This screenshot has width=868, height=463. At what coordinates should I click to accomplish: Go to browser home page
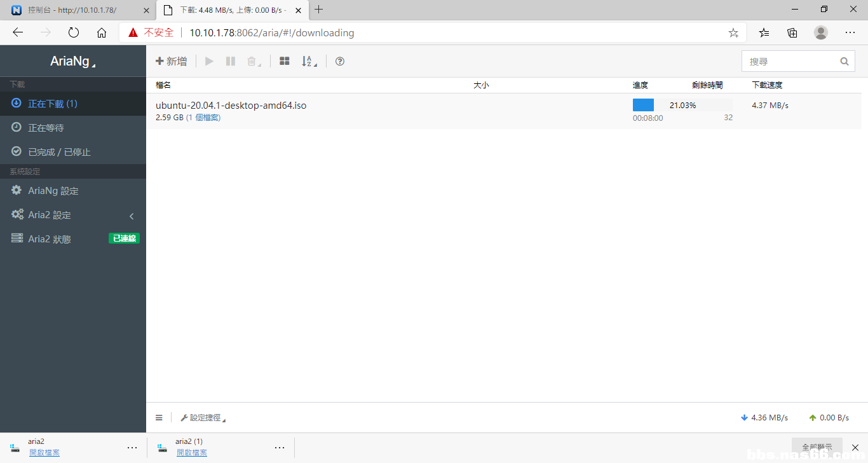[x=102, y=32]
